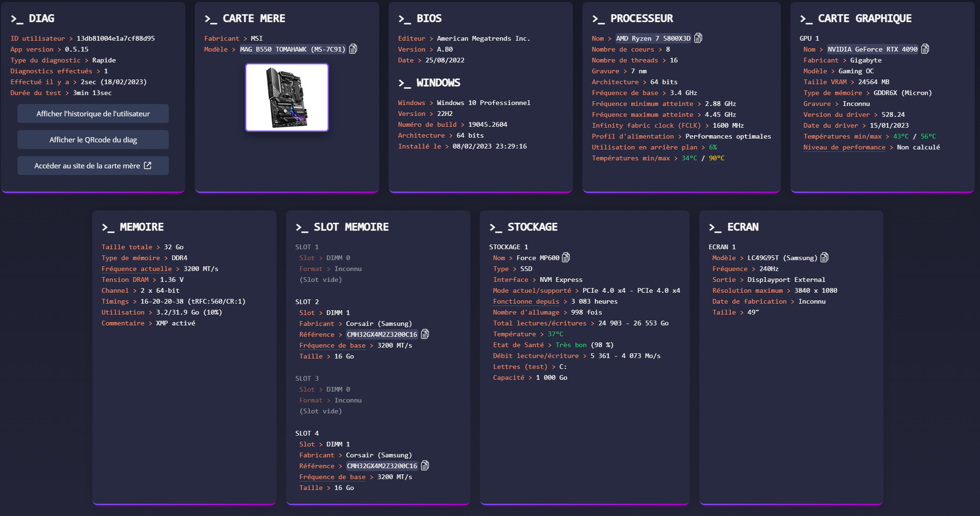Click the Non calculé performance level value
Screen dimensions: 980x516
click(x=919, y=147)
